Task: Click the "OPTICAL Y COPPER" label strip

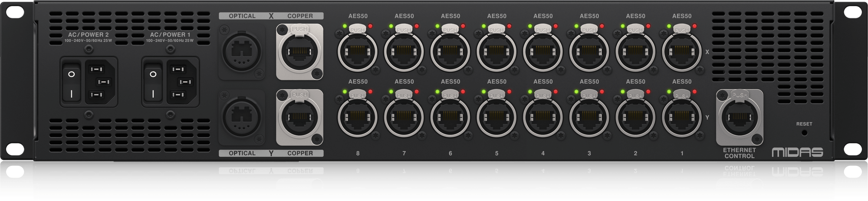Action: tap(271, 153)
